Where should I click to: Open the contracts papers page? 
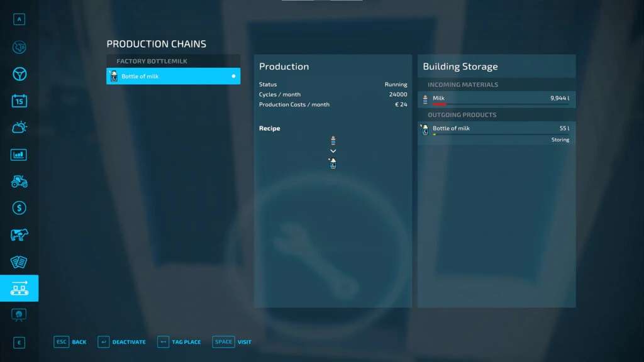click(x=19, y=261)
